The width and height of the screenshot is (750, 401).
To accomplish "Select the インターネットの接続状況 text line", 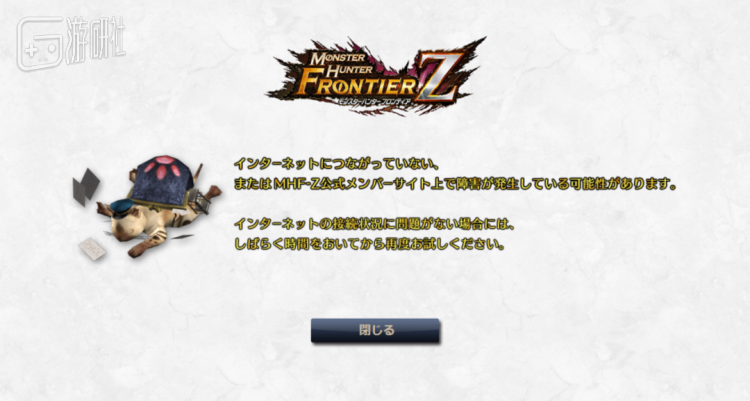I will 375,223.
